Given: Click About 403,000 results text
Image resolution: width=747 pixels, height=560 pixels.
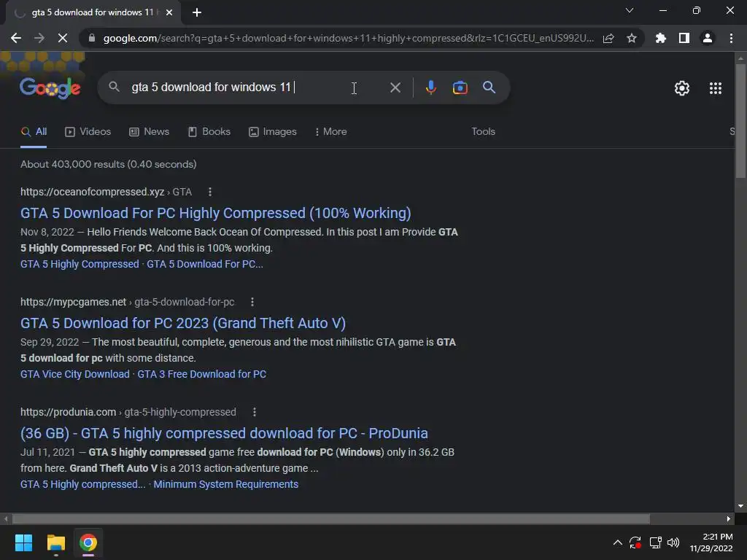Looking at the screenshot, I should click(108, 164).
